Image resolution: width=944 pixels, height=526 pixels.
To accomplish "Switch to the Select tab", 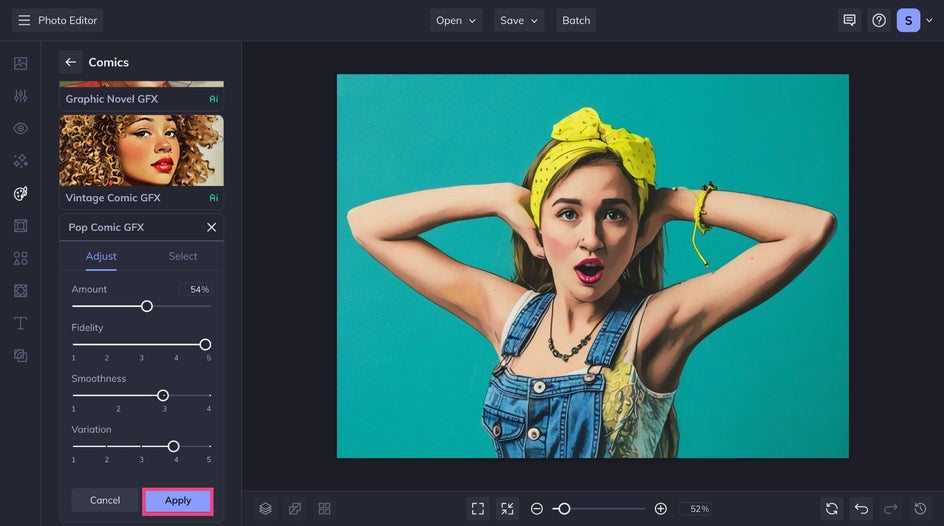I will click(x=183, y=256).
